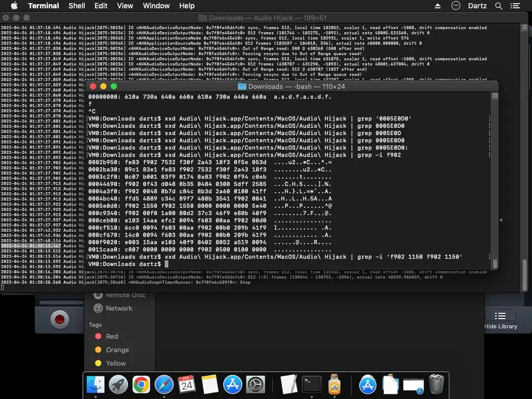Select Remote Disc in Finder sidebar
This screenshot has height=399, width=532.
(x=119, y=295)
